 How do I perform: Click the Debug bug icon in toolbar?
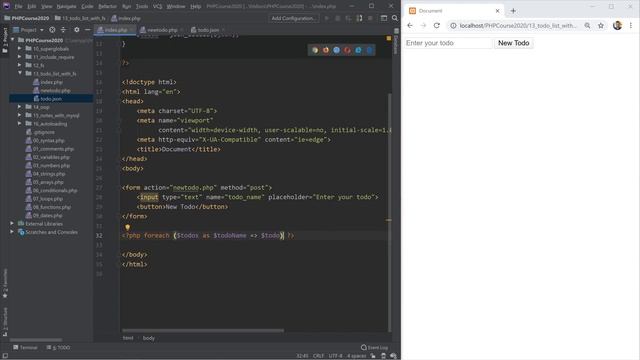[338, 18]
